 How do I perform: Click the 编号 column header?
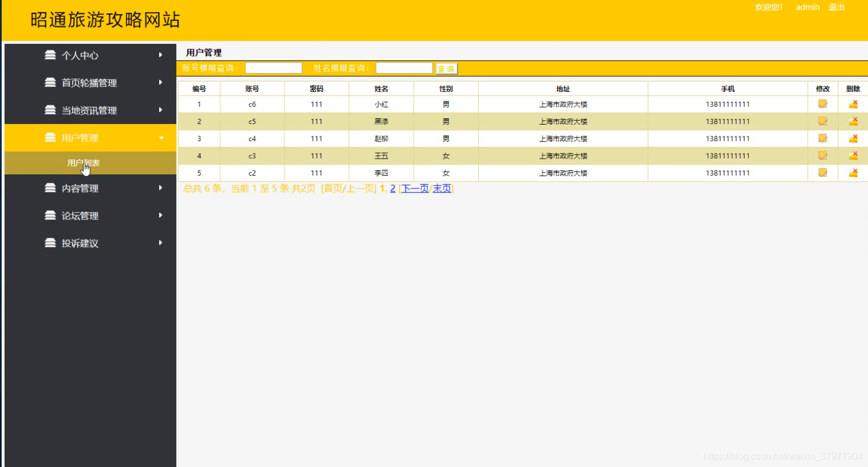coord(199,89)
